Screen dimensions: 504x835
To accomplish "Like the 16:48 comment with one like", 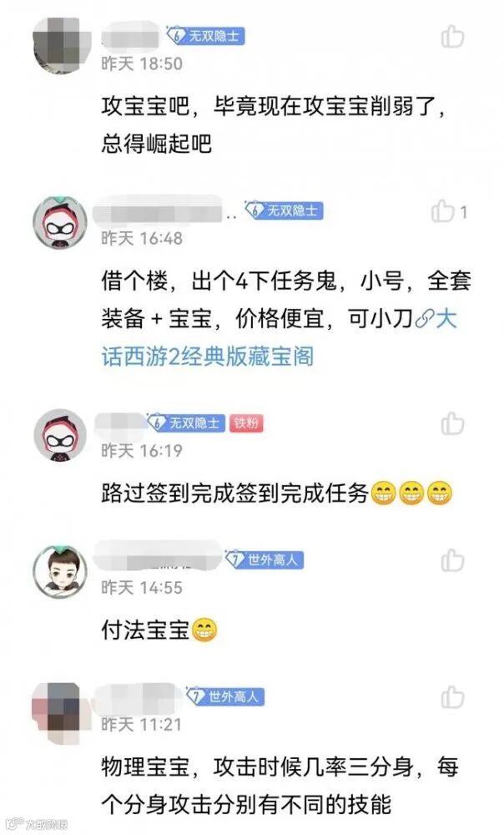I will (443, 211).
